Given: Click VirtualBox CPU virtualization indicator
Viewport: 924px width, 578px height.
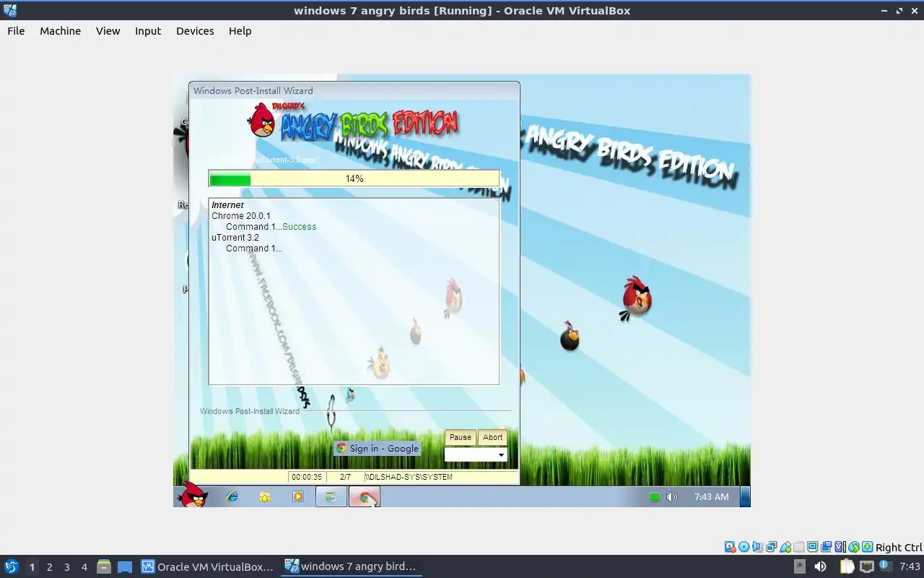Looking at the screenshot, I should (840, 547).
